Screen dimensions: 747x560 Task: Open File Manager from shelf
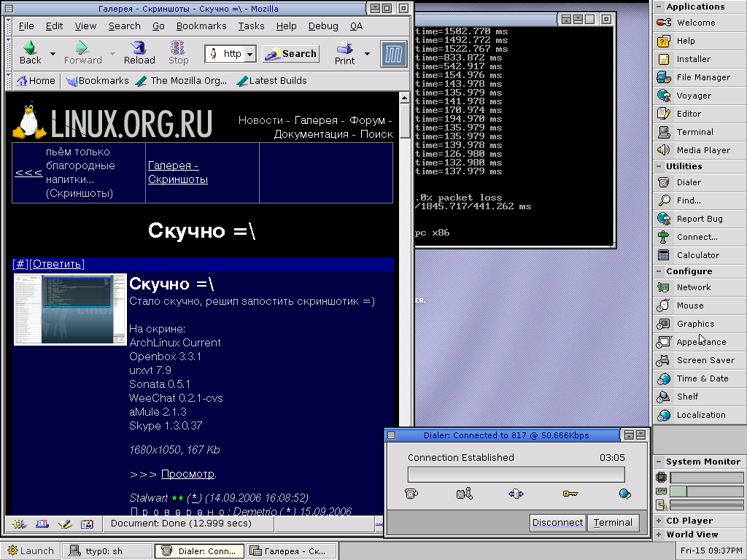pyautogui.click(x=699, y=77)
